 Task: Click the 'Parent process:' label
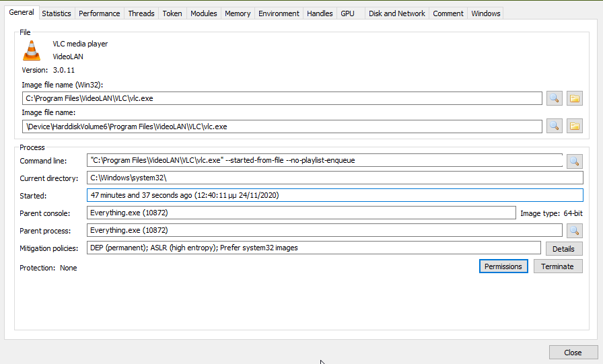click(45, 231)
